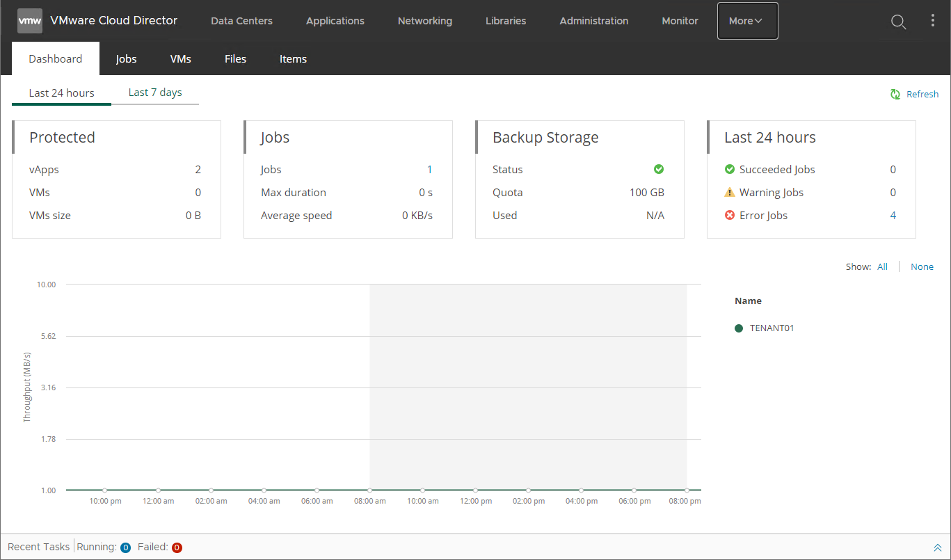
Task: Click the Backup Storage green status icon
Action: (659, 169)
